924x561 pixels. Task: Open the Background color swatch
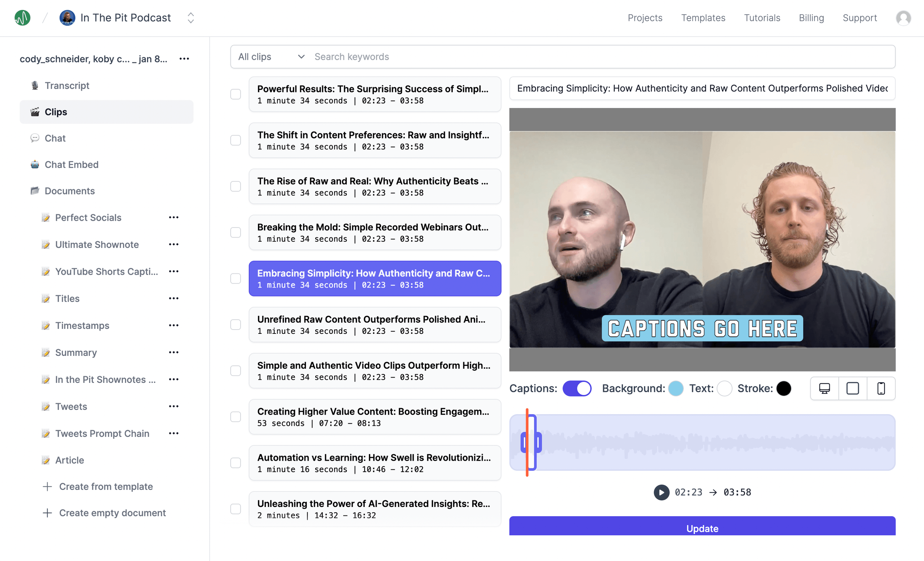676,388
